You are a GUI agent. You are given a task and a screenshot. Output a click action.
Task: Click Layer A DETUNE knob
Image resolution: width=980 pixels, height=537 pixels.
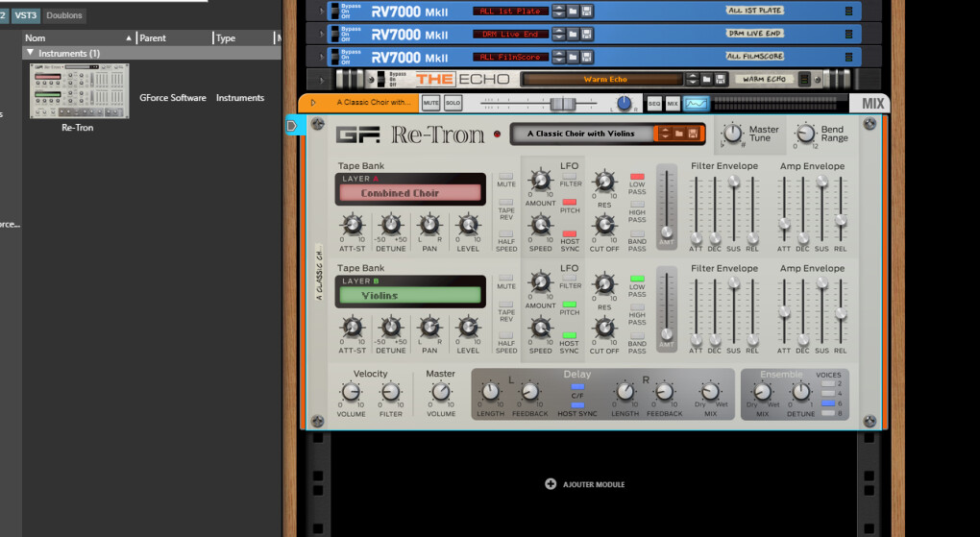click(391, 225)
